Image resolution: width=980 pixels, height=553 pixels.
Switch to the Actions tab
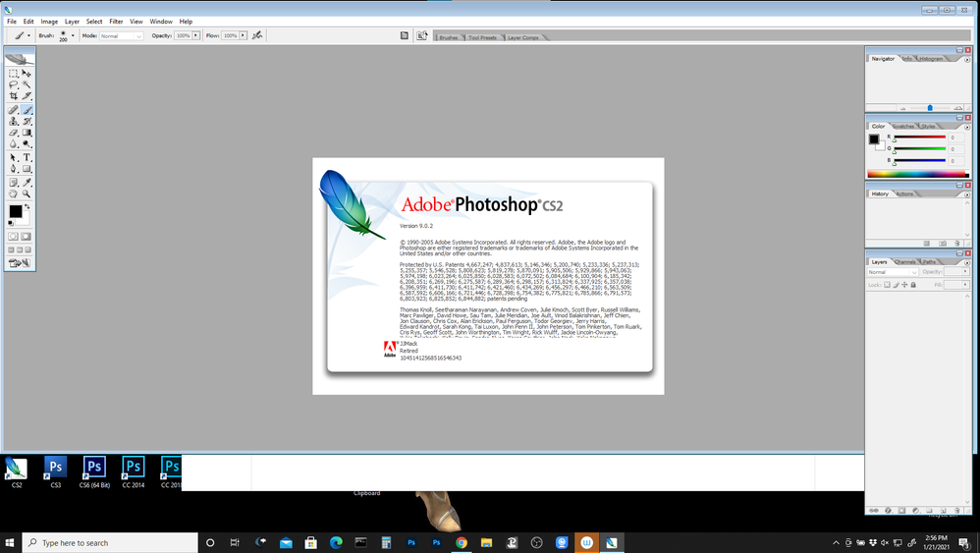pos(904,194)
